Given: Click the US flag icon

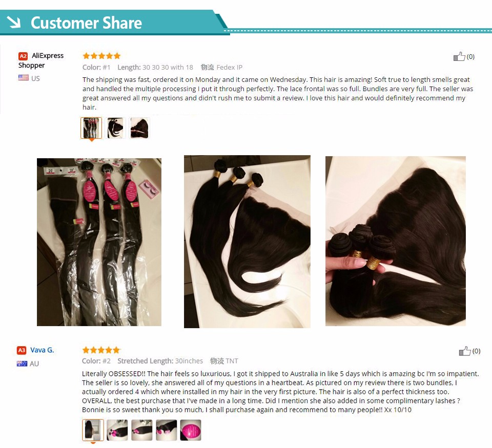Looking at the screenshot, I should (x=24, y=78).
